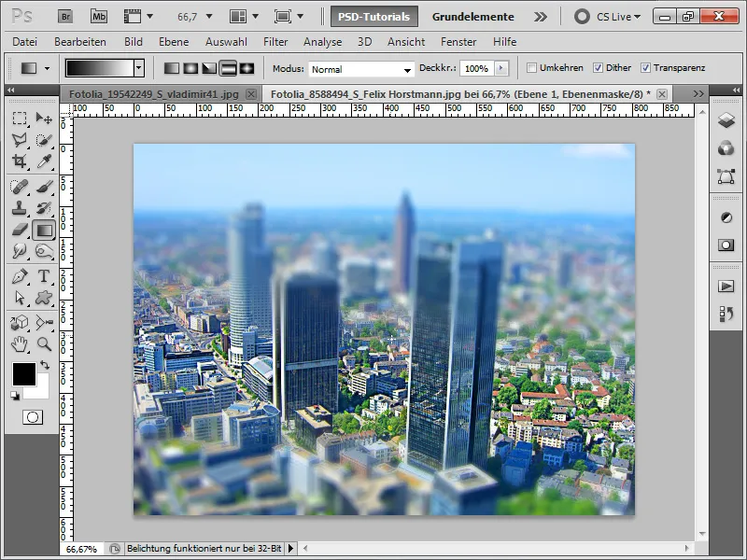
Task: Toggle Quick Mask mode
Action: click(33, 417)
